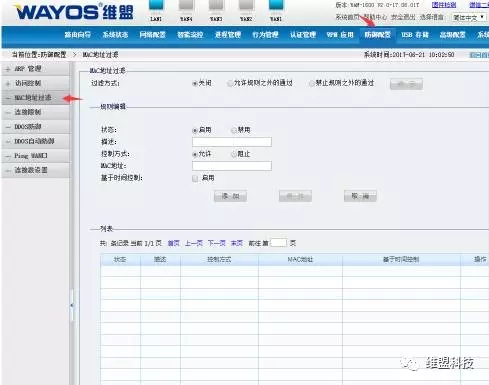This screenshot has width=489, height=385.
Task: Select the 禁用 status radio button
Action: (234, 130)
